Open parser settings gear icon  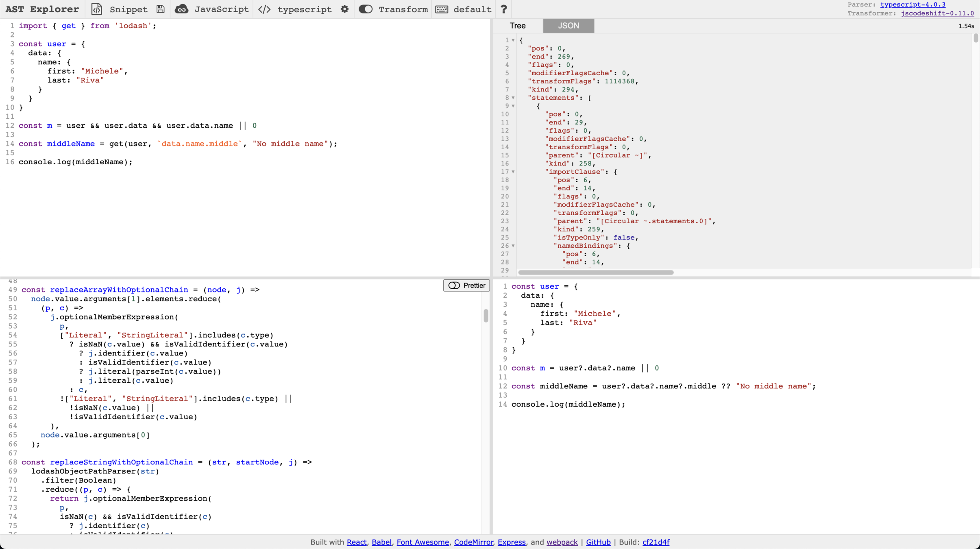(x=344, y=9)
